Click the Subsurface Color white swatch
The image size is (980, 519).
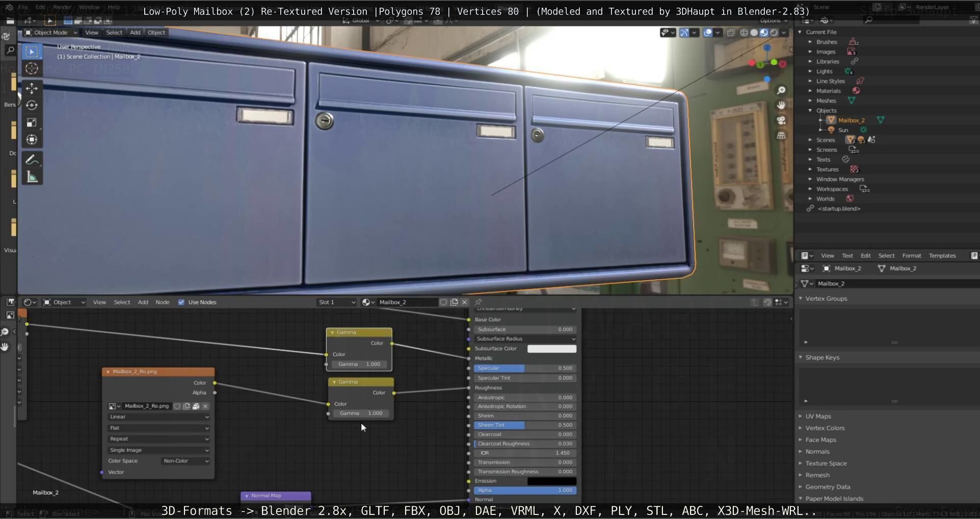point(551,349)
